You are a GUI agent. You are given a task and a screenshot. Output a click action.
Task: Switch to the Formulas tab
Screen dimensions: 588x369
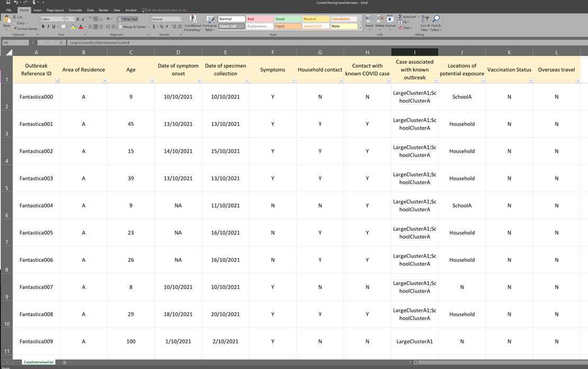(x=75, y=10)
